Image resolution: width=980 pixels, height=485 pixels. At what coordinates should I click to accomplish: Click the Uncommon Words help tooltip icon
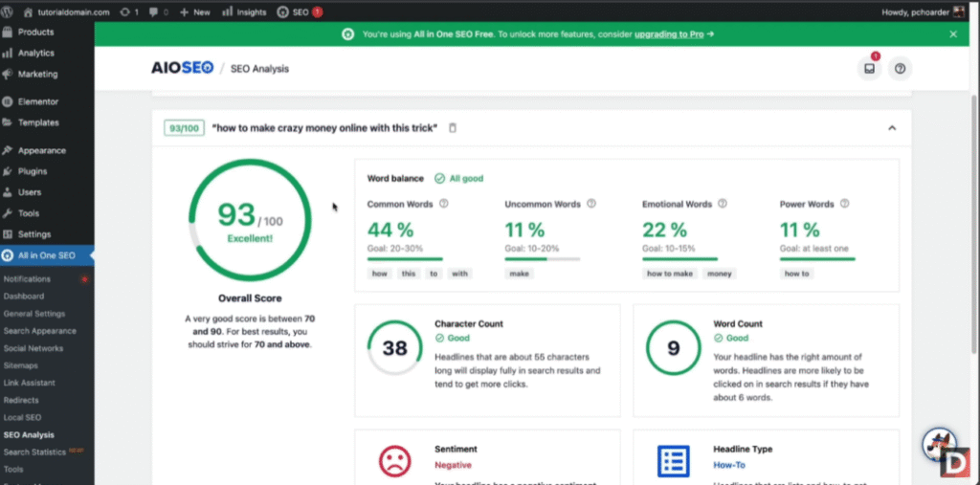[x=591, y=204]
